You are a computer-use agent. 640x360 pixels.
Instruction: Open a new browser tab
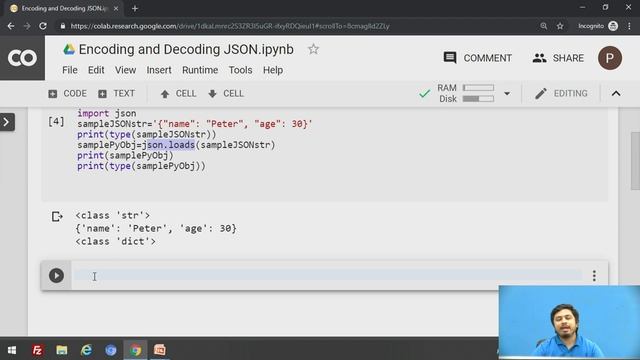click(x=135, y=8)
